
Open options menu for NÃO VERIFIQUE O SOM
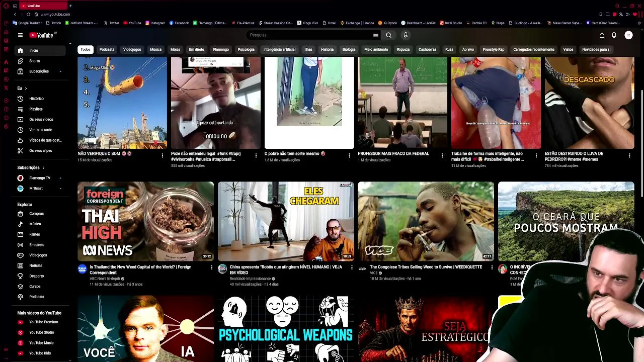point(163,156)
